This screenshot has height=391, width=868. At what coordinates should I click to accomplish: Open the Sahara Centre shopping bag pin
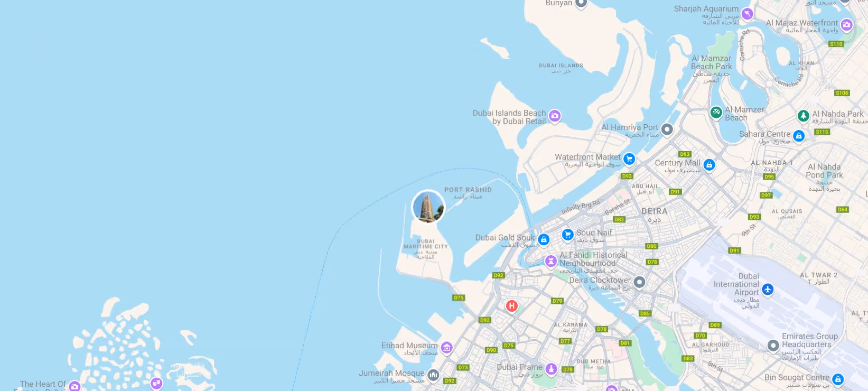(799, 136)
